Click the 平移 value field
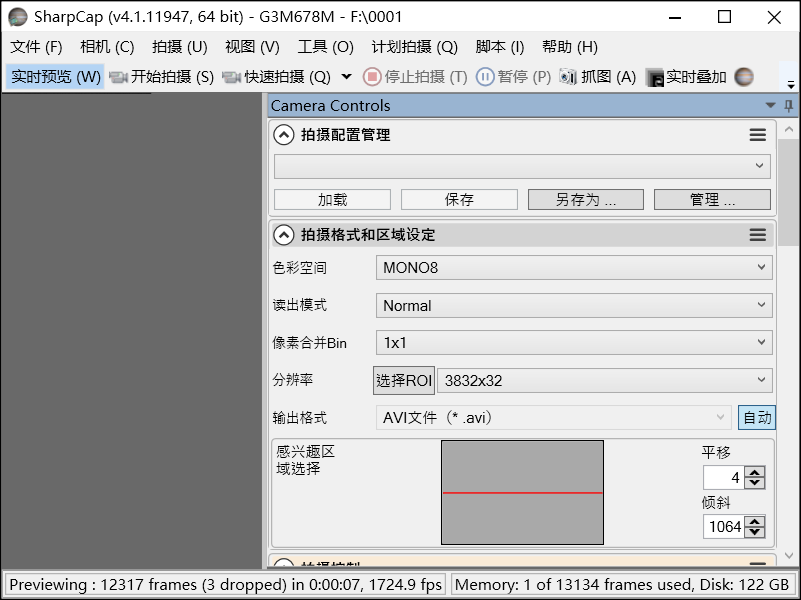 723,478
